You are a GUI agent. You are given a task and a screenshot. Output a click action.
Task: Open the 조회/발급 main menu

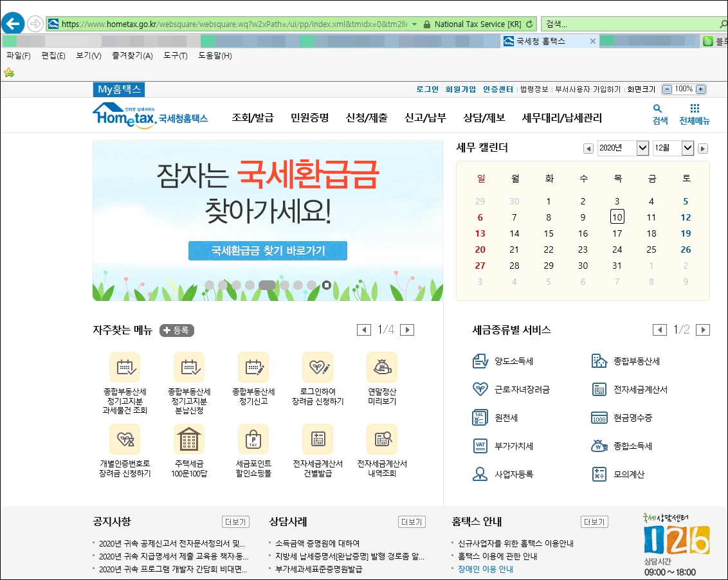click(253, 118)
